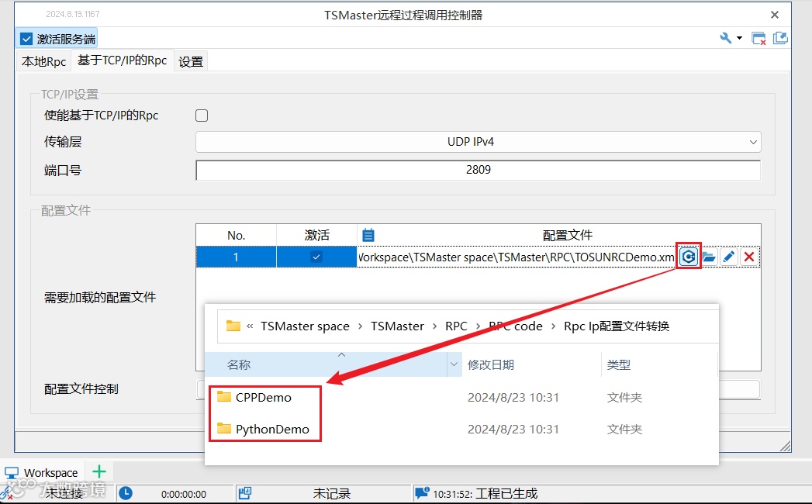Go to TSMaster space in the breadcrumb

point(305,326)
